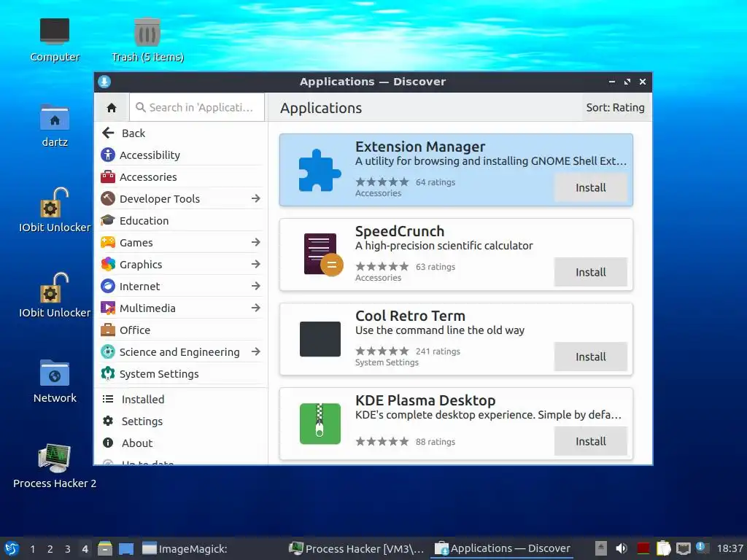747x560 pixels.
Task: Install Cool Retro Term
Action: point(591,357)
